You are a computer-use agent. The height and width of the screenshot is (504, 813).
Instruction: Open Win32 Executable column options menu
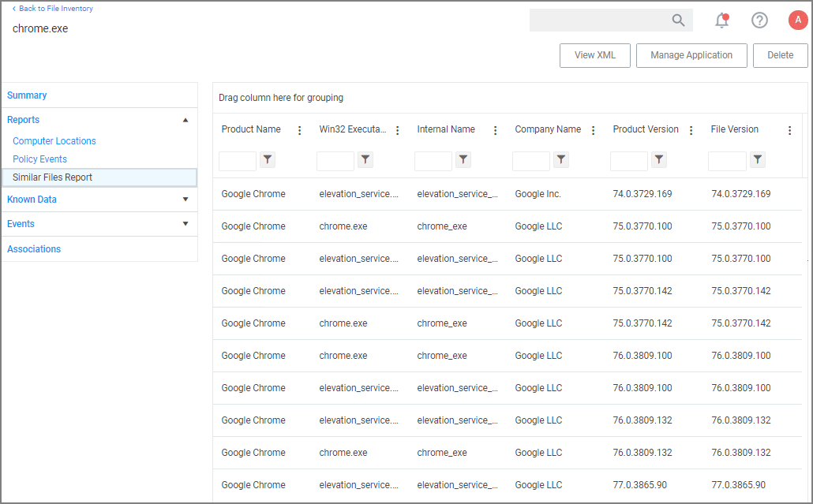(x=397, y=129)
